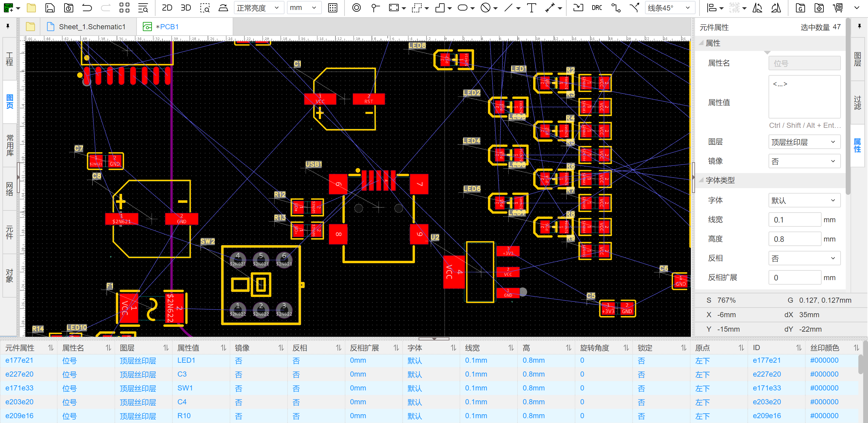The height and width of the screenshot is (423, 868).
Task: Click the import changes icon
Action: point(578,8)
